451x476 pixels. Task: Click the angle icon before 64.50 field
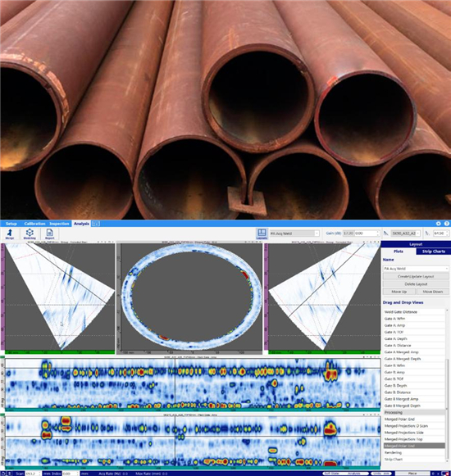(x=427, y=233)
